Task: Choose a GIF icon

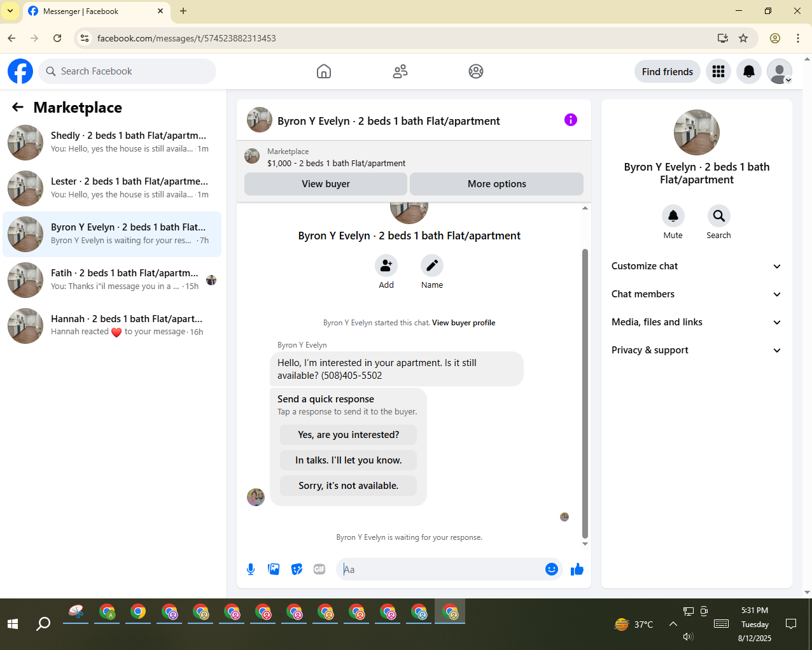Action: point(319,569)
